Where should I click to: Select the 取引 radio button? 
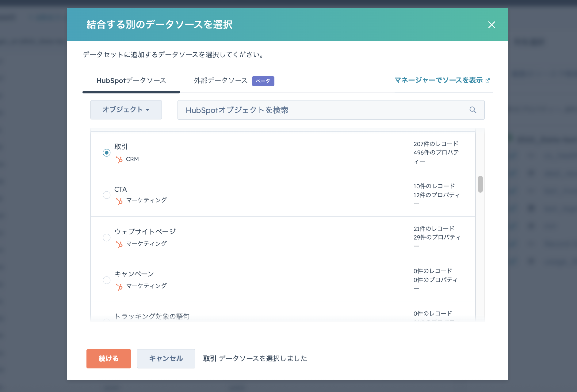tap(107, 153)
